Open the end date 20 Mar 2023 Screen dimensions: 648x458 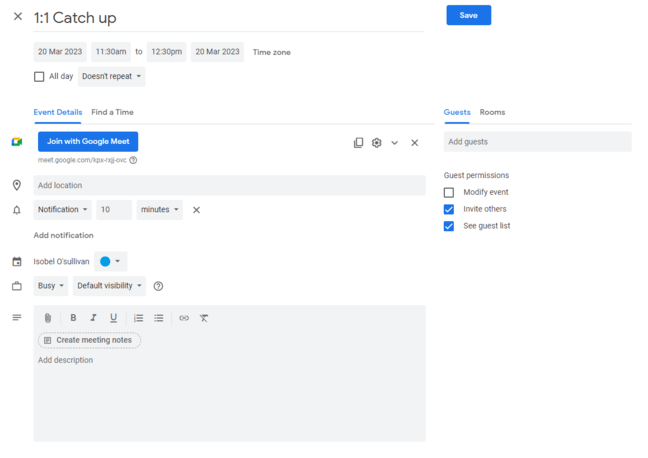coord(217,52)
